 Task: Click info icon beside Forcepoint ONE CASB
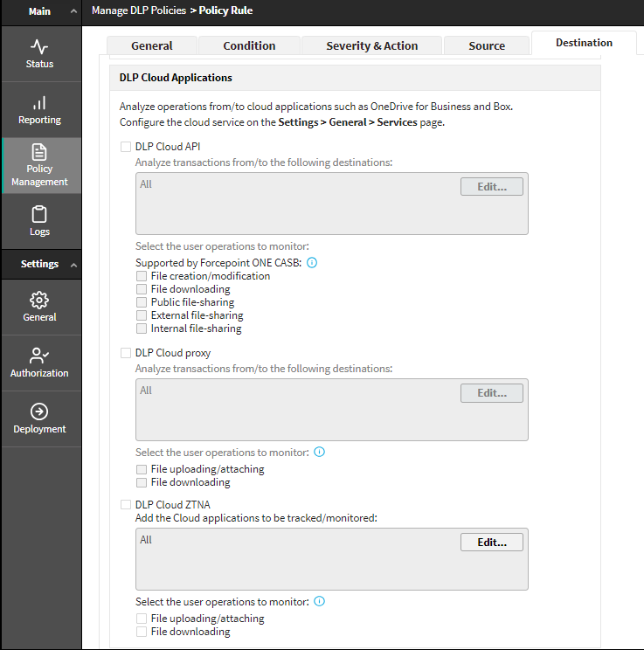click(x=312, y=262)
